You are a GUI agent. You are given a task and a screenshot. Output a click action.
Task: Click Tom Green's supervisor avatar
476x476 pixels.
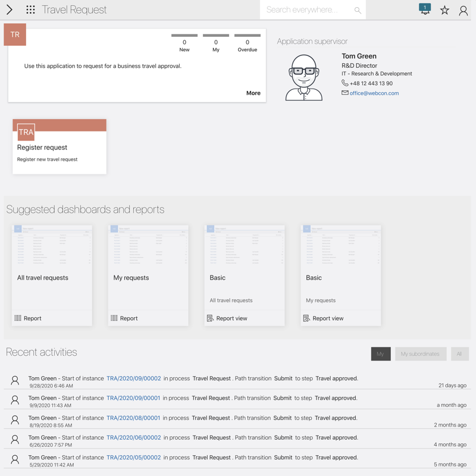(304, 77)
